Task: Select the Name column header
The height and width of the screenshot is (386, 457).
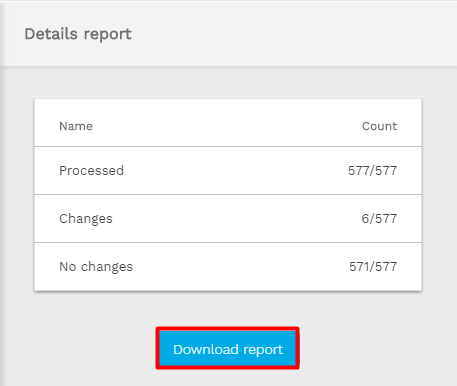Action: point(76,126)
